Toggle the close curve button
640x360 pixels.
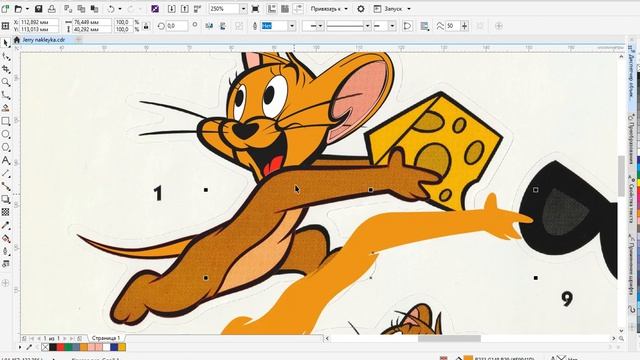[407, 26]
